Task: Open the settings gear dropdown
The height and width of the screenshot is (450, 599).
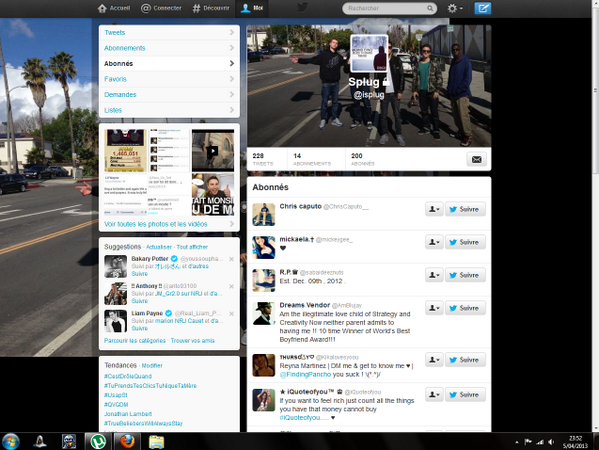Action: coord(455,8)
